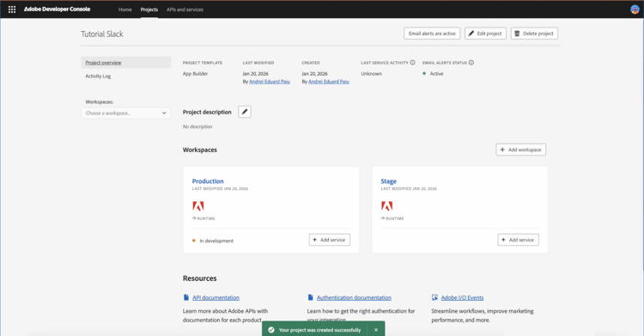The height and width of the screenshot is (336, 644).
Task: Open the Production workspace link
Action: 208,181
